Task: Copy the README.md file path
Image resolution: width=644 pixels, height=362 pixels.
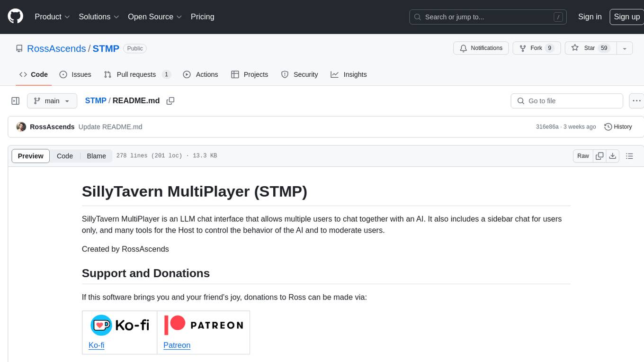Action: click(170, 101)
